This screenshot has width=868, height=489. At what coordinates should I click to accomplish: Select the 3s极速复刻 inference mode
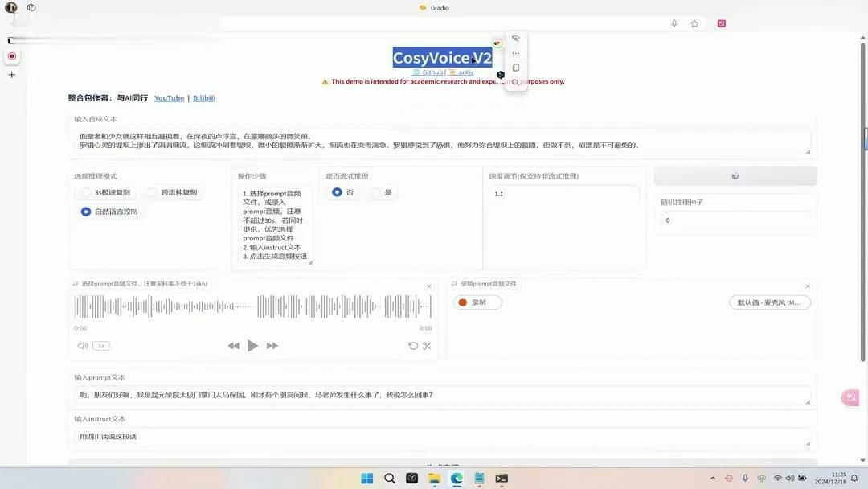click(85, 191)
